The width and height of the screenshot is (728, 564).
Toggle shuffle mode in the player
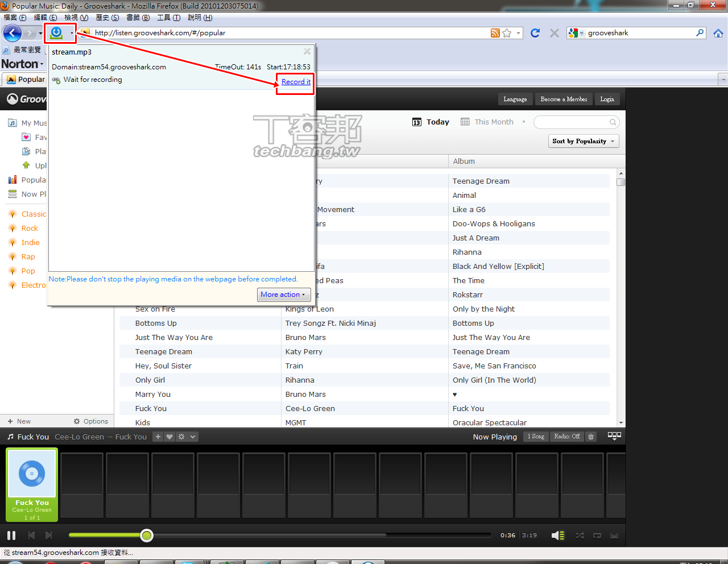click(580, 535)
